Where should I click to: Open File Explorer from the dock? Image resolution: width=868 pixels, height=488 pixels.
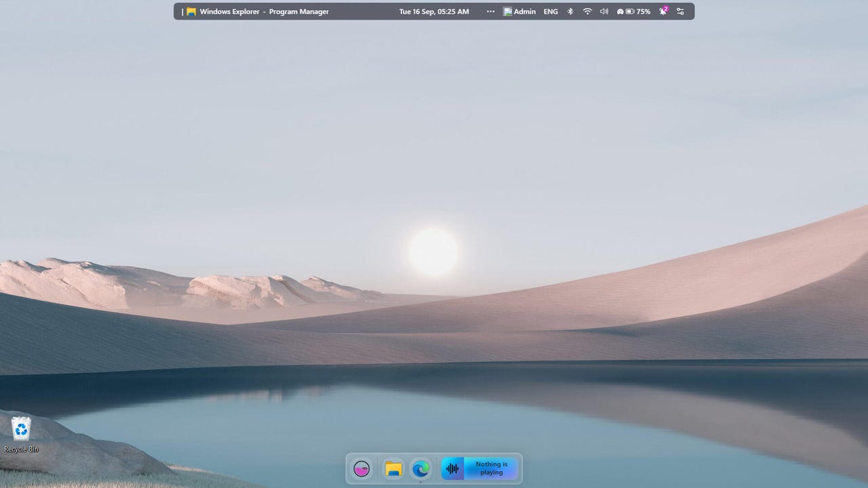pos(393,468)
